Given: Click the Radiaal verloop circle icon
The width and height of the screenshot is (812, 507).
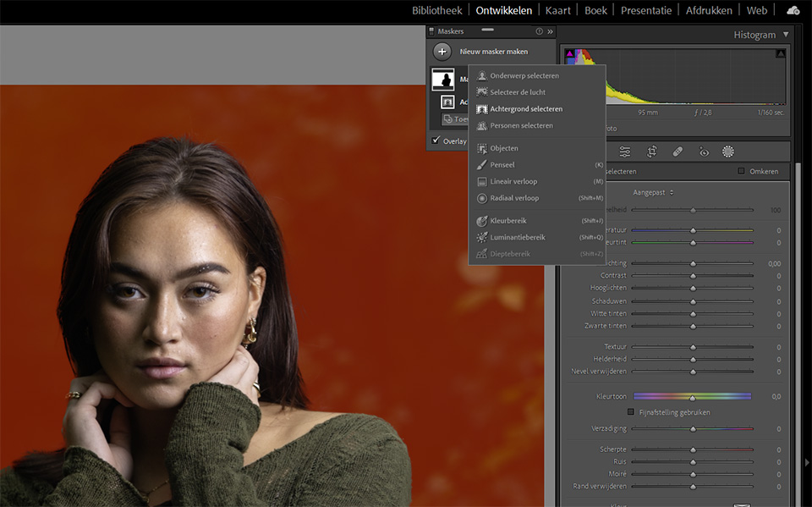Looking at the screenshot, I should (481, 198).
